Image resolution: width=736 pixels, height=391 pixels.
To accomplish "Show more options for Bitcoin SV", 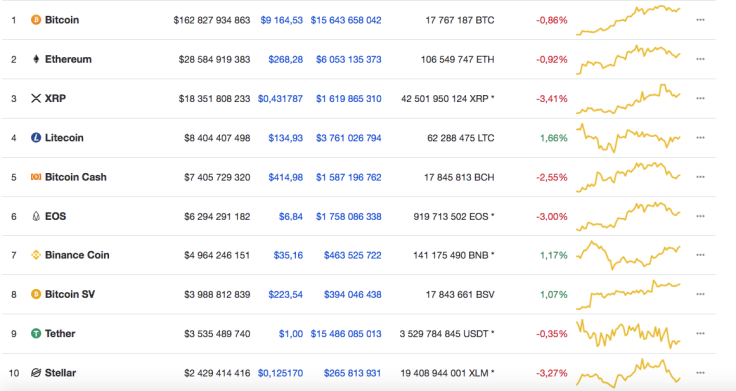I will (700, 294).
